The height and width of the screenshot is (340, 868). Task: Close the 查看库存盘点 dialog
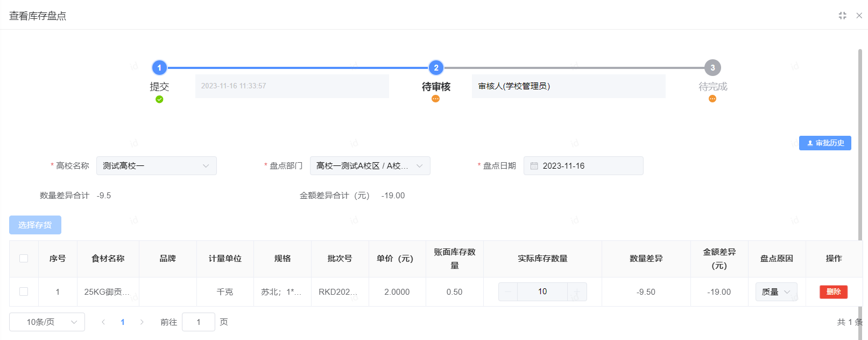click(x=859, y=16)
